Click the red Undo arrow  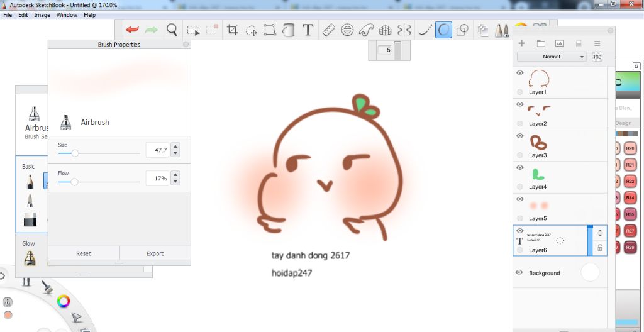click(132, 30)
